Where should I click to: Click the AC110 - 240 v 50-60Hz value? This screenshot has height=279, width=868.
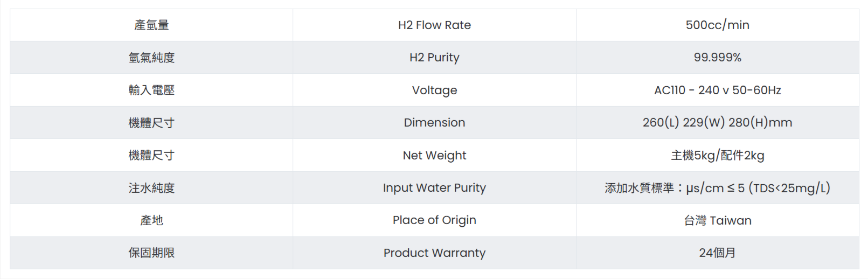coord(717,90)
